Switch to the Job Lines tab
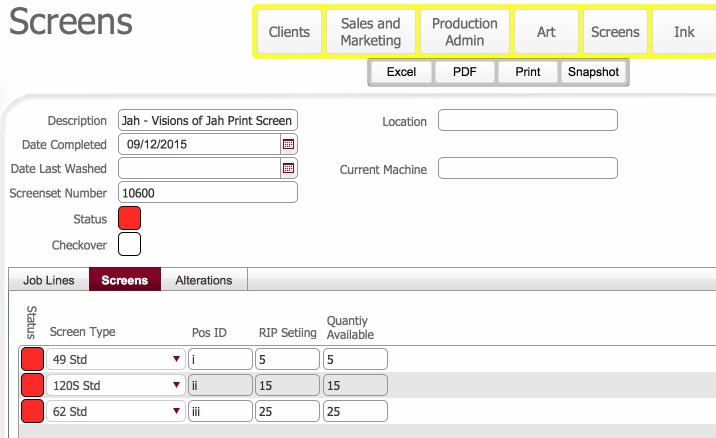The width and height of the screenshot is (716, 438). click(48, 280)
